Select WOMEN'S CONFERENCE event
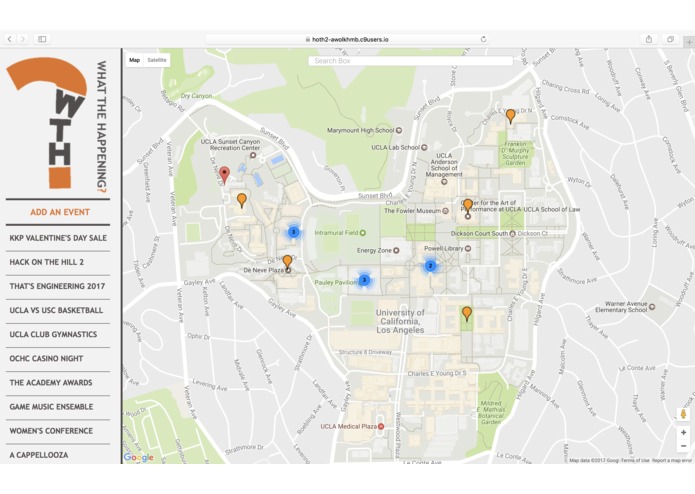This screenshot has height=494, width=695. pos(58,431)
